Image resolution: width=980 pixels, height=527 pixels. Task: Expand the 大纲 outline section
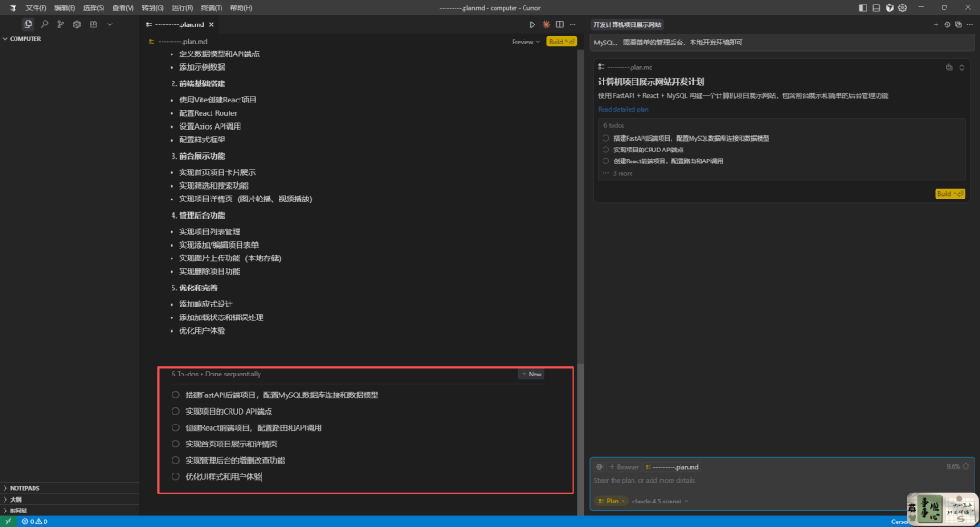click(69, 500)
